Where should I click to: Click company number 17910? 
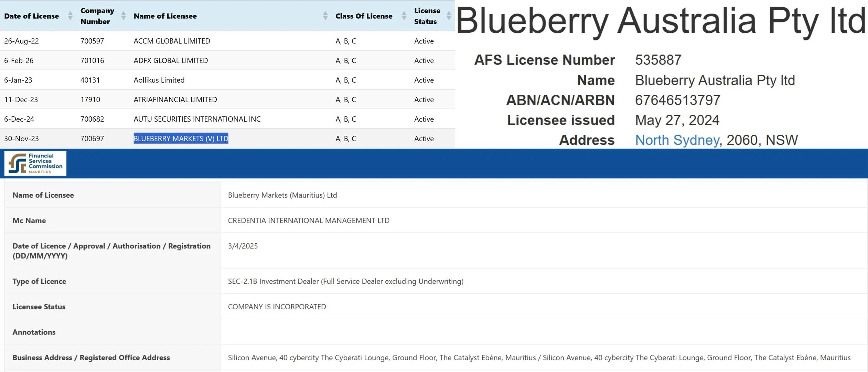(x=90, y=100)
